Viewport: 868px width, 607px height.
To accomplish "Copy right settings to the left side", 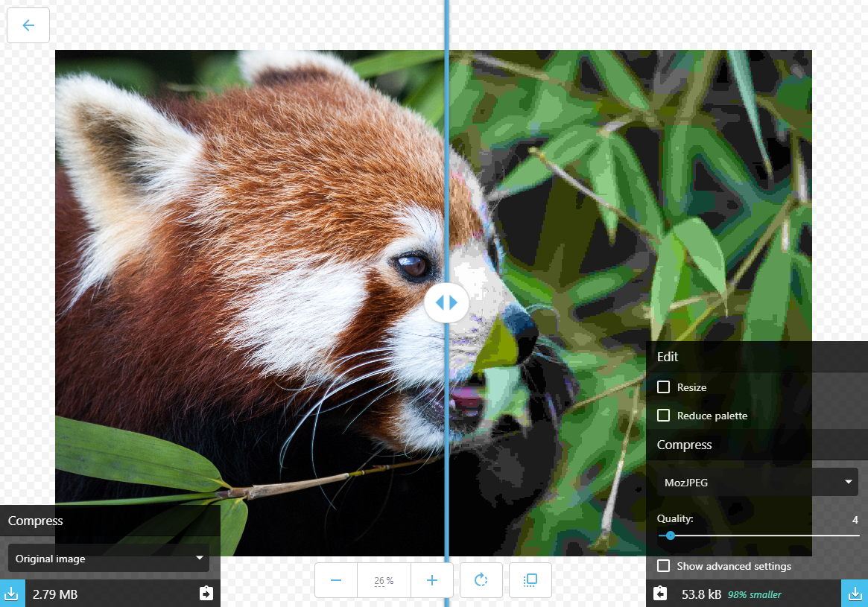I will 660,594.
